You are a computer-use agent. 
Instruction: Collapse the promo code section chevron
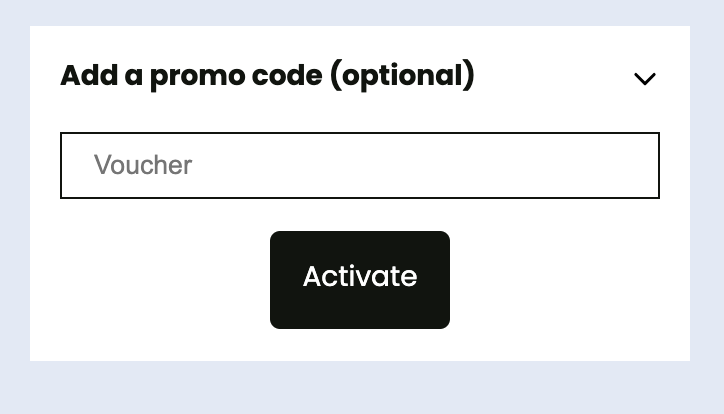coord(645,79)
